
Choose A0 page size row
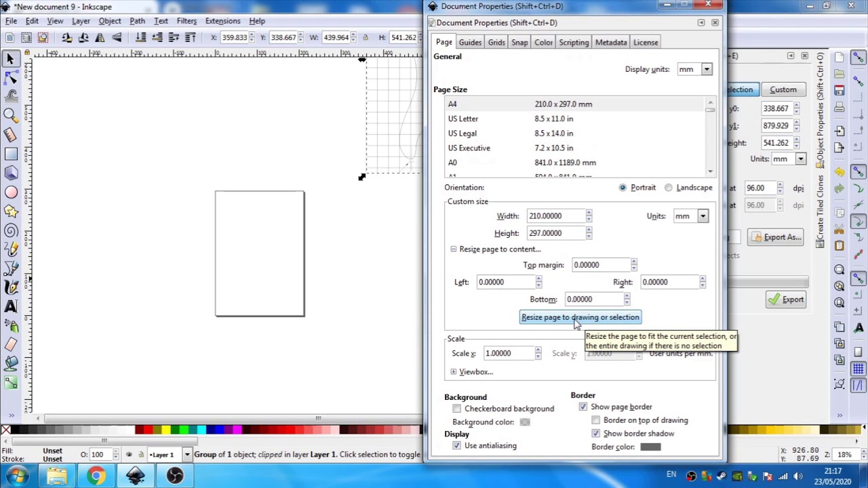576,163
